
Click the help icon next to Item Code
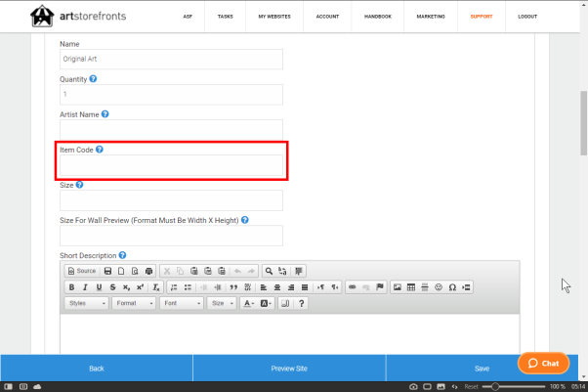(100, 150)
